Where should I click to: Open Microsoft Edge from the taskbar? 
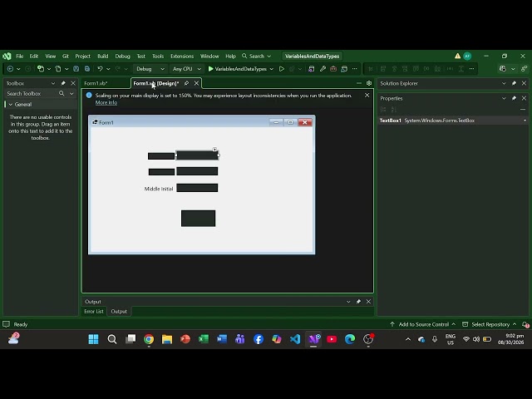tap(350, 339)
